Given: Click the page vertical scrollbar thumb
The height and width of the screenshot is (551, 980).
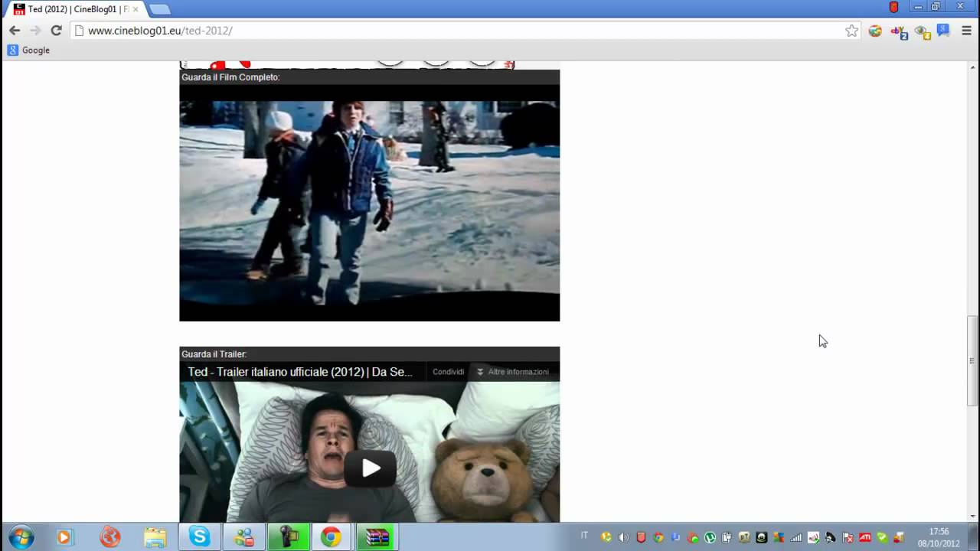Looking at the screenshot, I should (972, 360).
